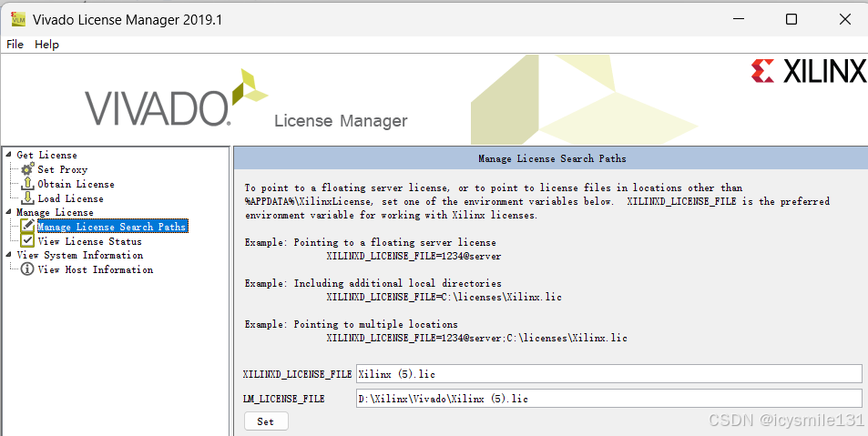Viewport: 868px width, 436px height.
Task: Click the Obtain License upload icon
Action: pyautogui.click(x=27, y=184)
